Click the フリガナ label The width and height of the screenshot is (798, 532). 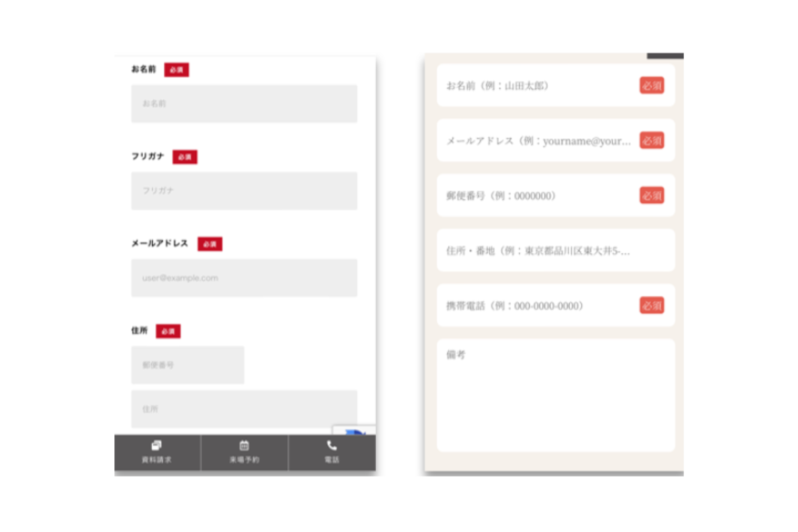coord(148,156)
